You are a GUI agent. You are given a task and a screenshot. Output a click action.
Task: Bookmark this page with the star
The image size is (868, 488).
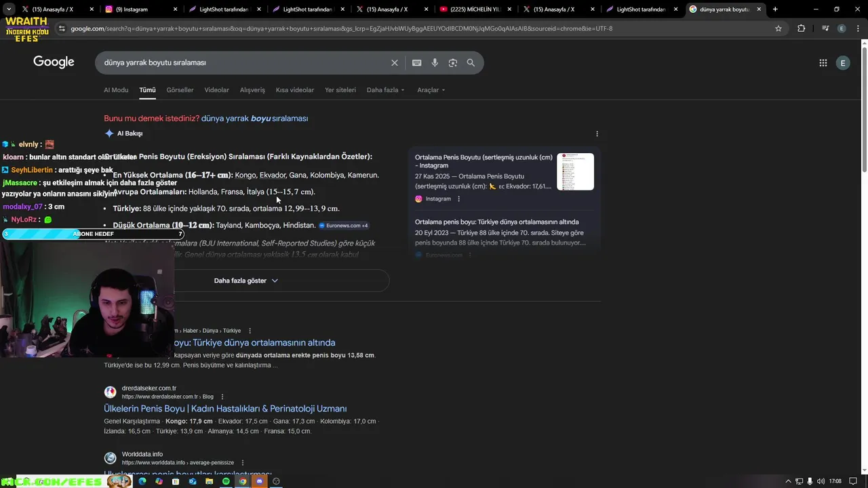point(778,28)
